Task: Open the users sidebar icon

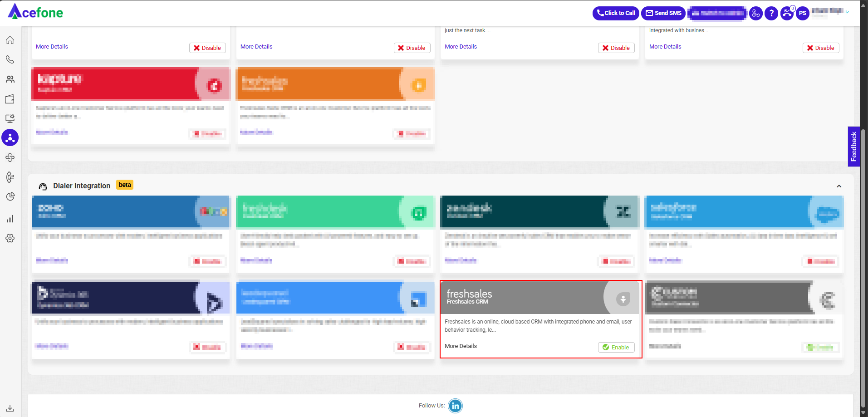Action: (x=10, y=79)
